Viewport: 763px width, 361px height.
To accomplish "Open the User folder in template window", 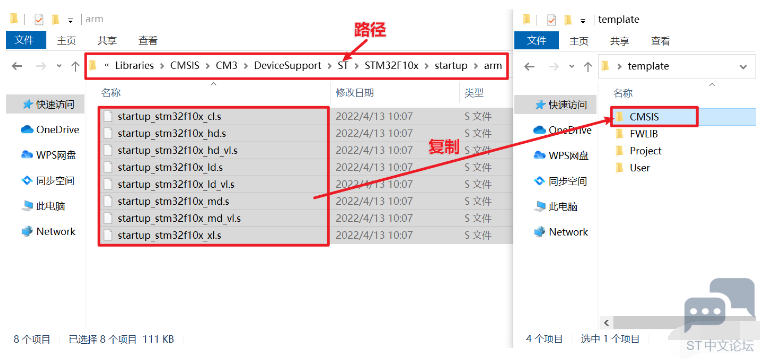I will click(639, 168).
